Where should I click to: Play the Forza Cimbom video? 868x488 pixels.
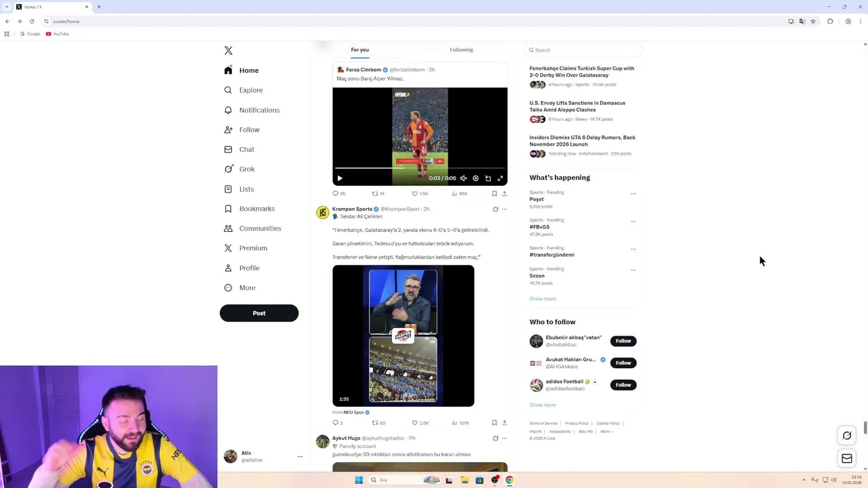tap(340, 178)
